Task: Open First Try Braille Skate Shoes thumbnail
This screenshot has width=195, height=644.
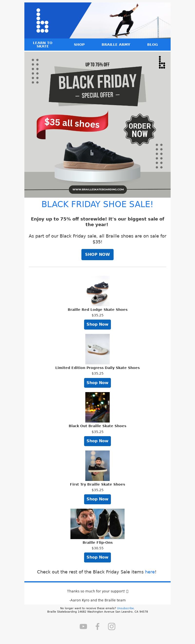Action: pyautogui.click(x=97, y=466)
